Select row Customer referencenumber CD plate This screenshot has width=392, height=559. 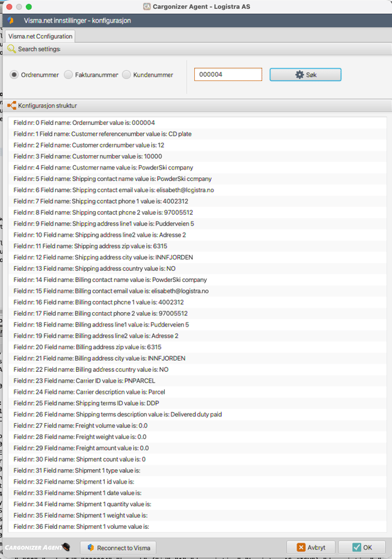197,134
